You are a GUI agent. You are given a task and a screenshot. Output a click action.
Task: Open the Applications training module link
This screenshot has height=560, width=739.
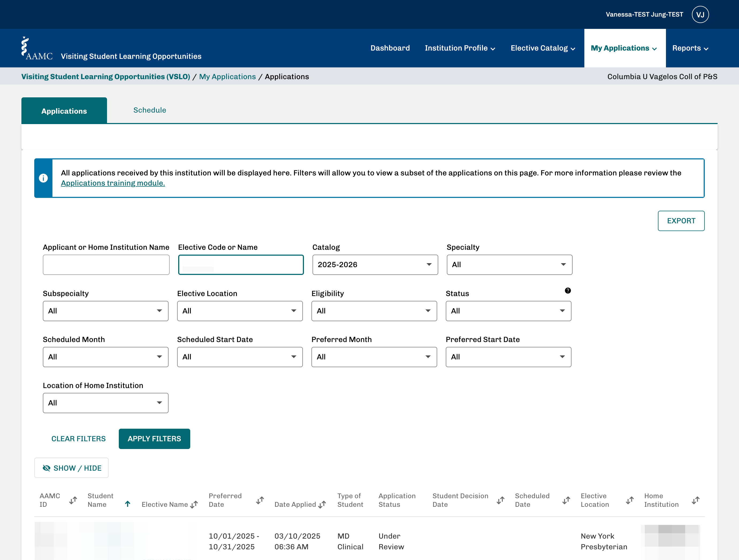coord(113,183)
